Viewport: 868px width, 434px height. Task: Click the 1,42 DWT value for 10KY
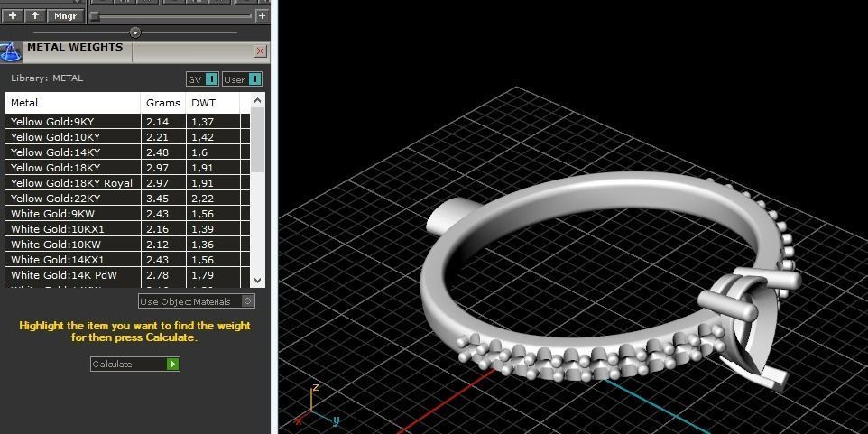[x=203, y=137]
